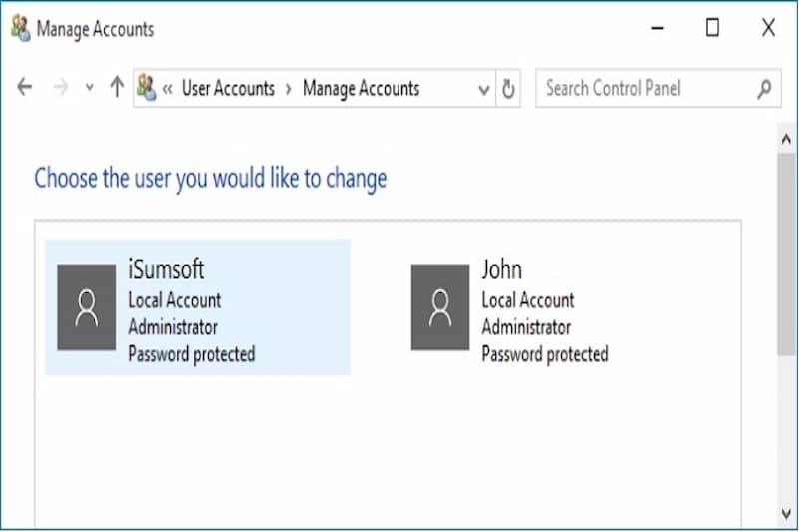The height and width of the screenshot is (532, 799).
Task: Click iSumsoft's account avatar picture
Action: click(87, 307)
